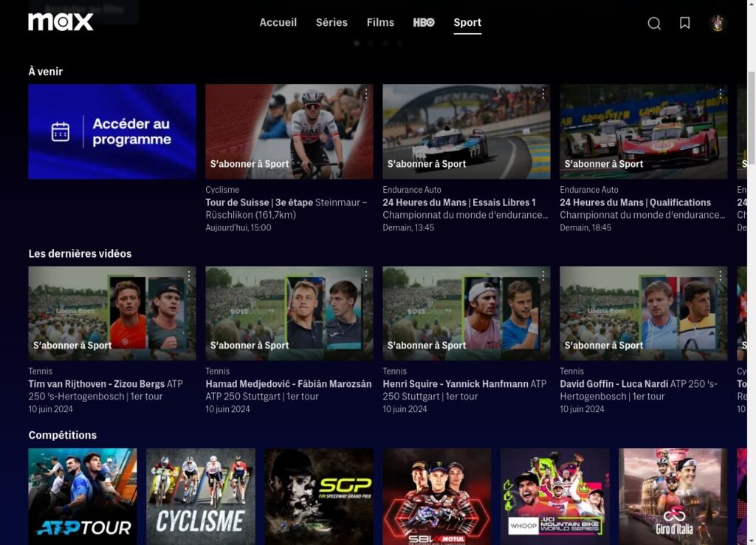The width and height of the screenshot is (756, 545).
Task: Open three-dot menu on Qualifications card
Action: tap(721, 94)
